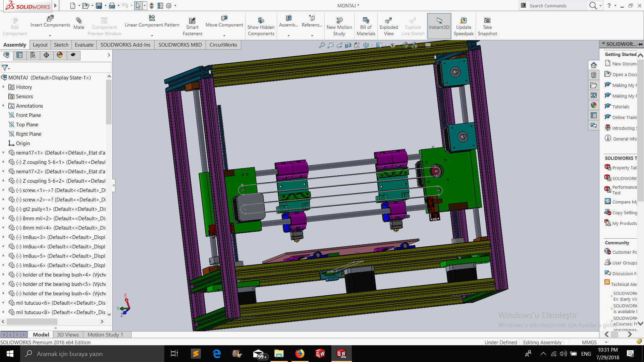This screenshot has width=644, height=362.
Task: Click the Save icon
Action: pyautogui.click(x=99, y=6)
